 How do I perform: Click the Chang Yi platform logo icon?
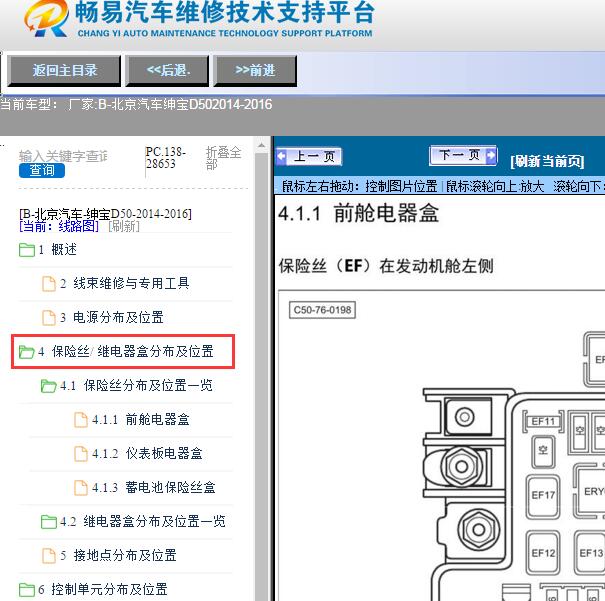tap(47, 19)
